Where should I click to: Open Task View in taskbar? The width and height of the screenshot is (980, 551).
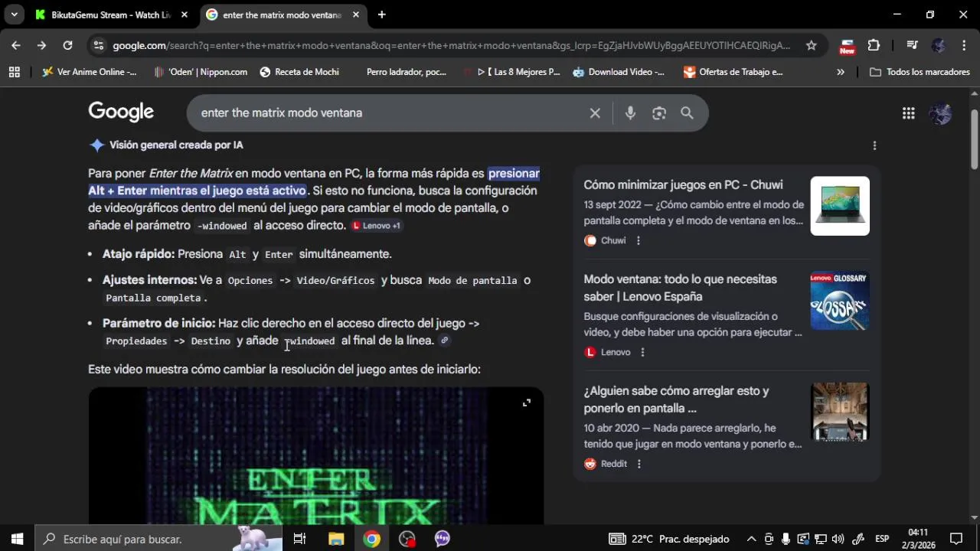(x=299, y=539)
